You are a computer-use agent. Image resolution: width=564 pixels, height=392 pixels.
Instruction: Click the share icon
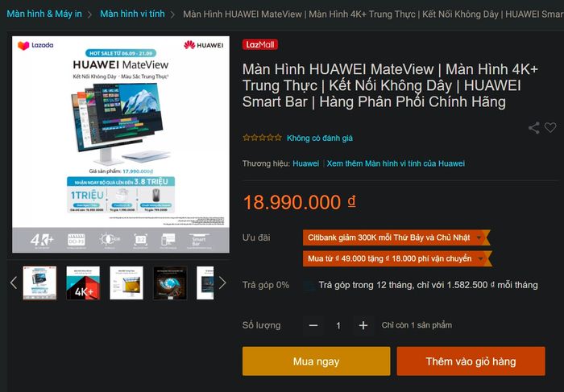pyautogui.click(x=533, y=128)
